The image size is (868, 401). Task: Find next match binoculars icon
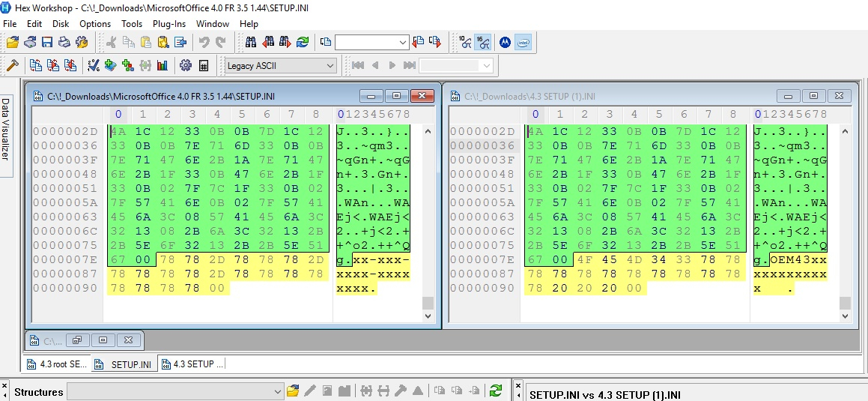(285, 42)
